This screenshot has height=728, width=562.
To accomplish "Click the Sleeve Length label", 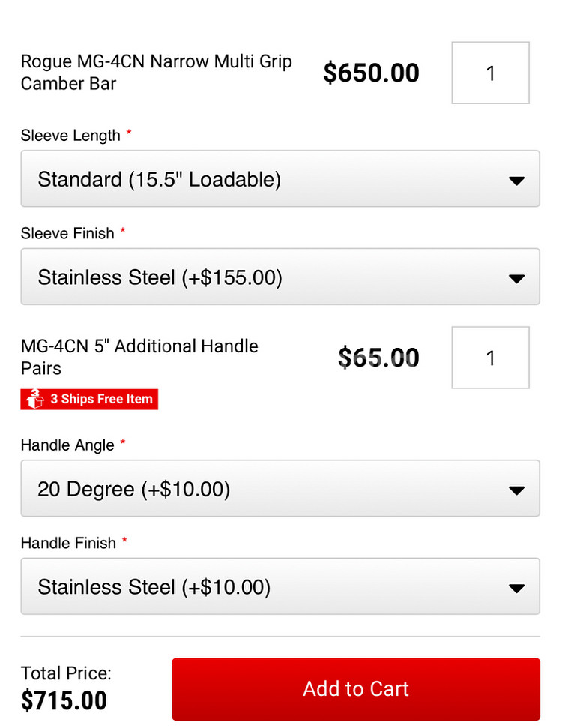I will 70,136.
